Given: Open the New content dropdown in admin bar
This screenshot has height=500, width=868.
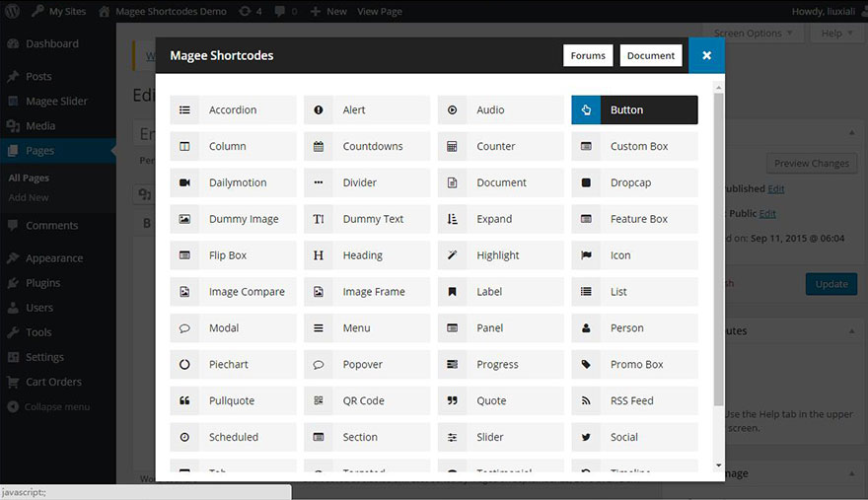Looking at the screenshot, I should coord(328,12).
